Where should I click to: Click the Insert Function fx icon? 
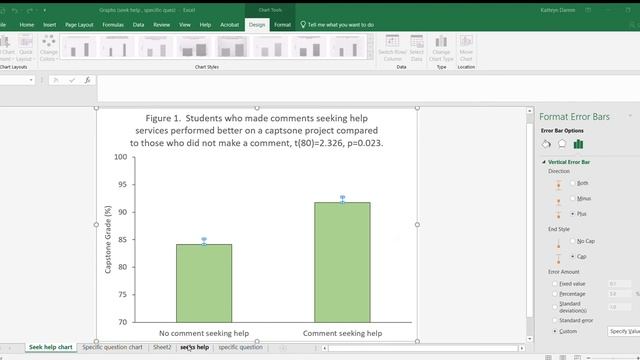pyautogui.click(x=87, y=80)
